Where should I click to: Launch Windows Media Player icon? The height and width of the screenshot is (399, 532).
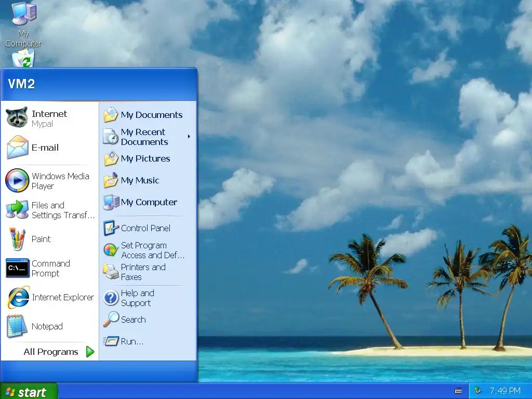pos(17,180)
